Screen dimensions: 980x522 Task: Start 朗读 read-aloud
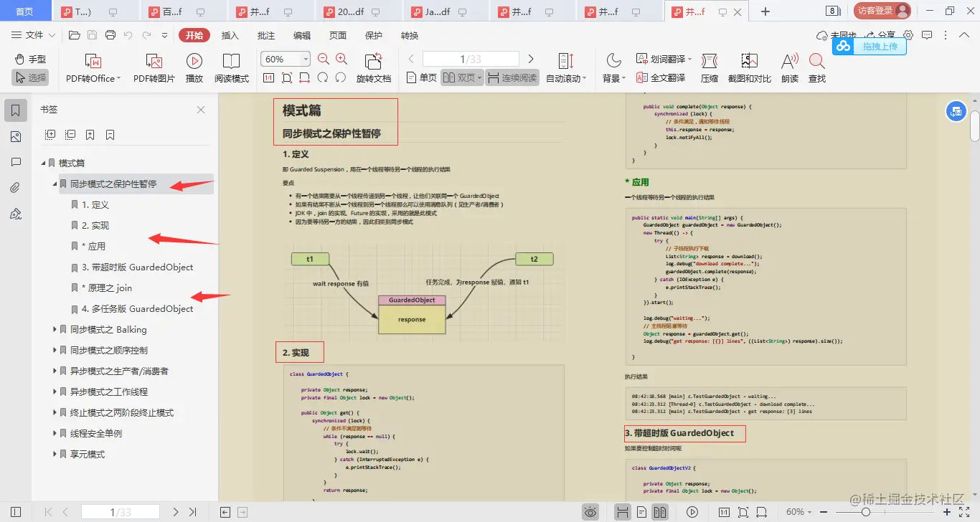point(788,67)
